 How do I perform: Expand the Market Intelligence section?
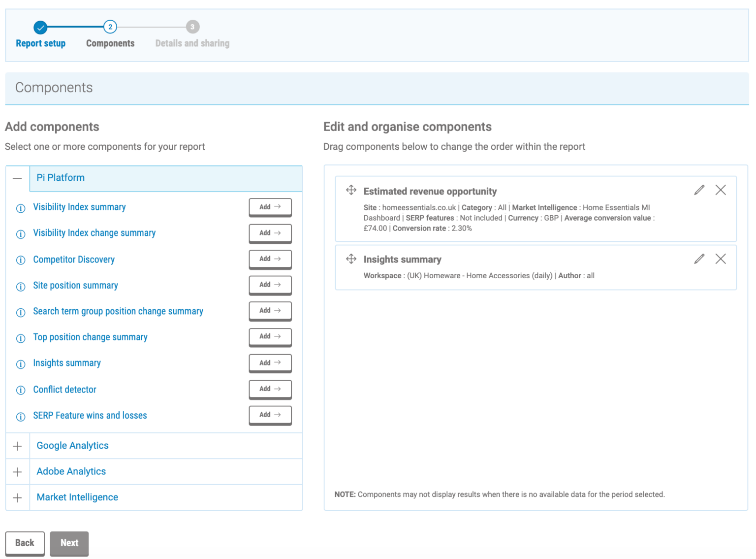pyautogui.click(x=17, y=497)
